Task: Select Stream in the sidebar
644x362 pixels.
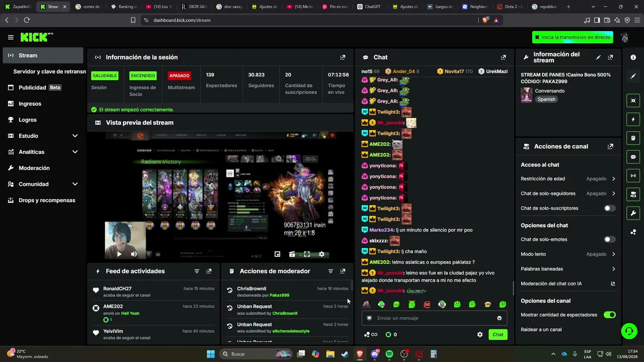Action: (43, 55)
